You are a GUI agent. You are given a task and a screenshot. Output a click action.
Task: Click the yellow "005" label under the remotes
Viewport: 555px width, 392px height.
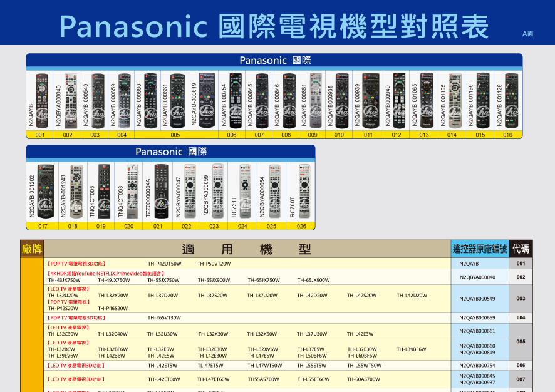[175, 135]
